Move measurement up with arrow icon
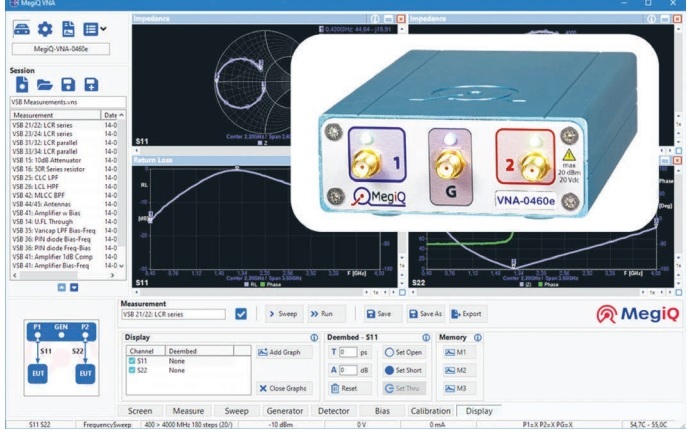 tap(61, 288)
